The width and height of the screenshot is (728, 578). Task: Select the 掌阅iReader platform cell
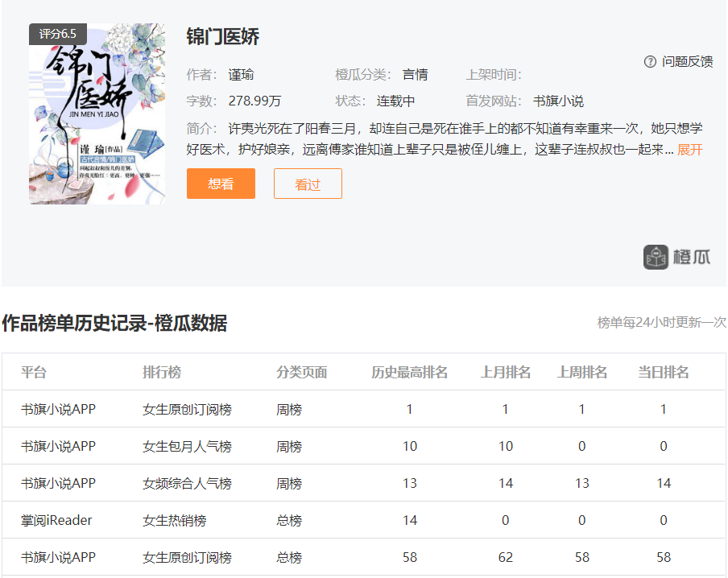coord(56,520)
